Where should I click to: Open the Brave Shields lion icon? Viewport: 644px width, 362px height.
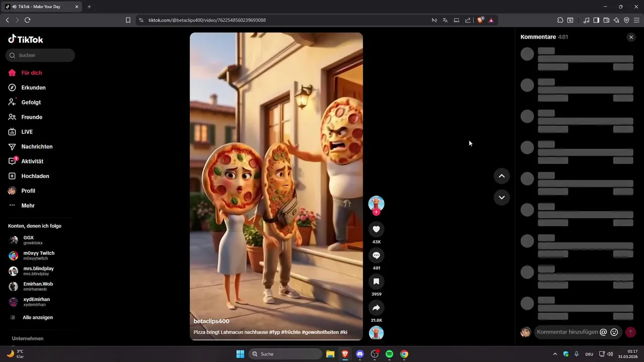click(x=480, y=20)
